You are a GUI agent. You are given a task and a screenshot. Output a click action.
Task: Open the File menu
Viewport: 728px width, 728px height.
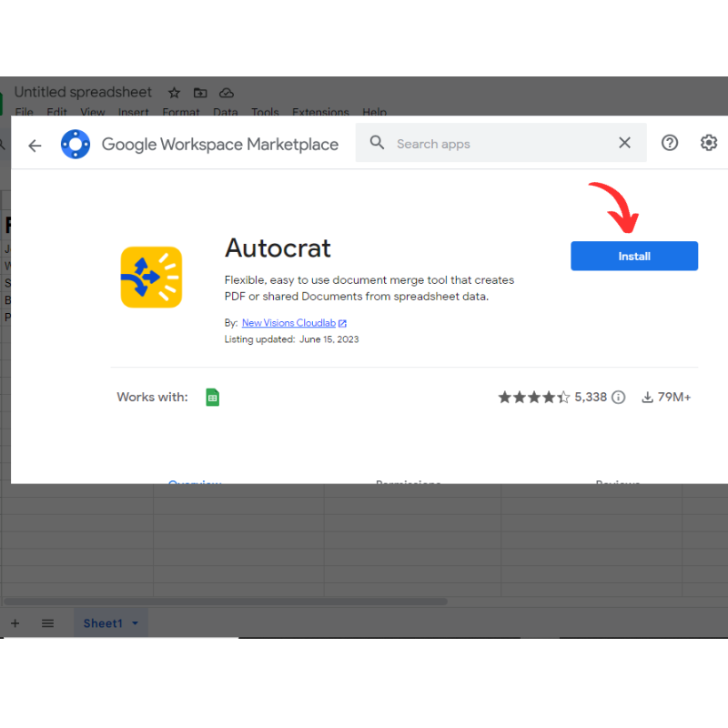coord(25,112)
